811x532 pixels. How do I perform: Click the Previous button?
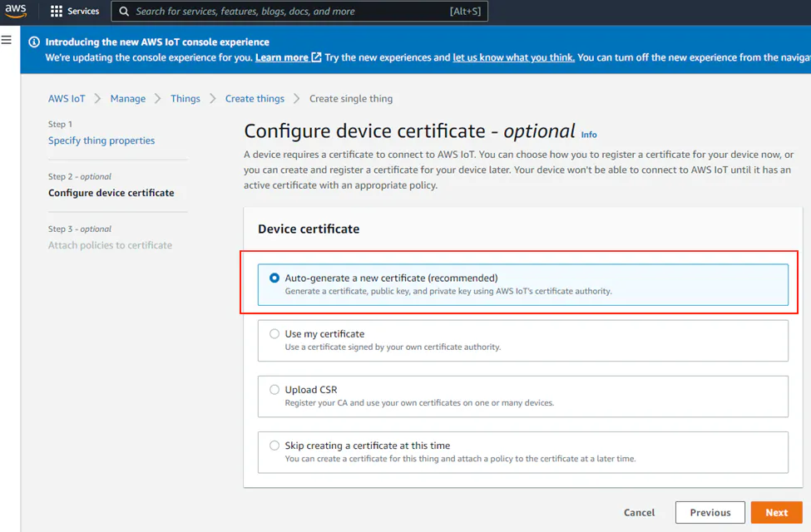pos(710,512)
